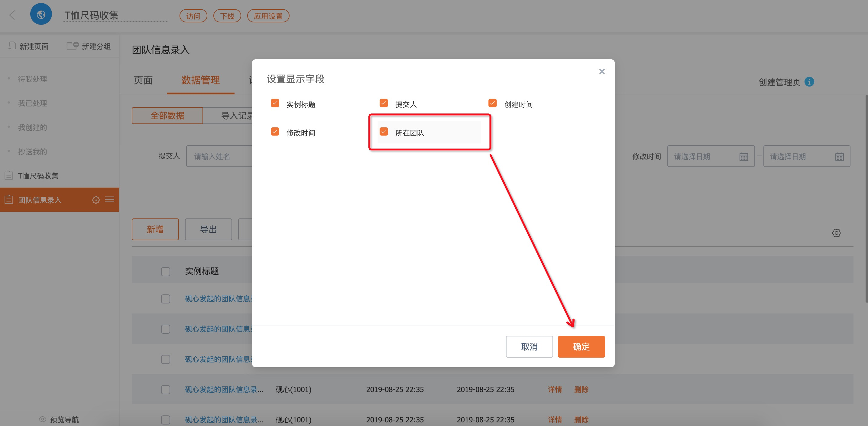
Task: Switch to the 页面 tab
Action: click(x=143, y=80)
